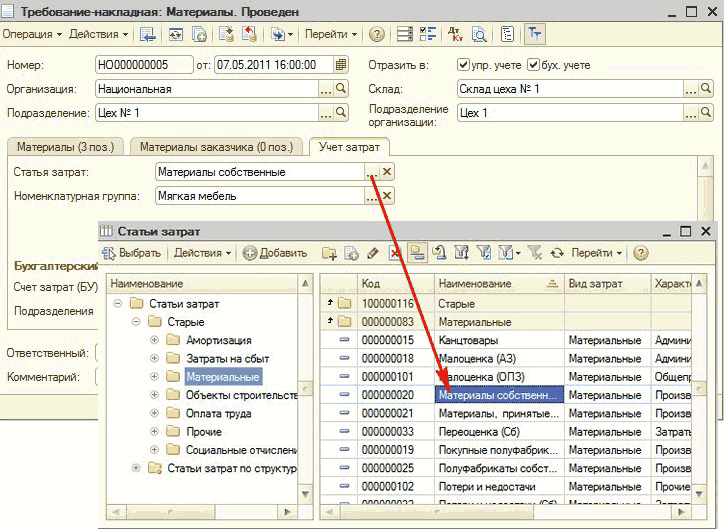Viewport: 727px width, 529px height.
Task: Toggle the упр. учете checkbox
Action: 463,65
